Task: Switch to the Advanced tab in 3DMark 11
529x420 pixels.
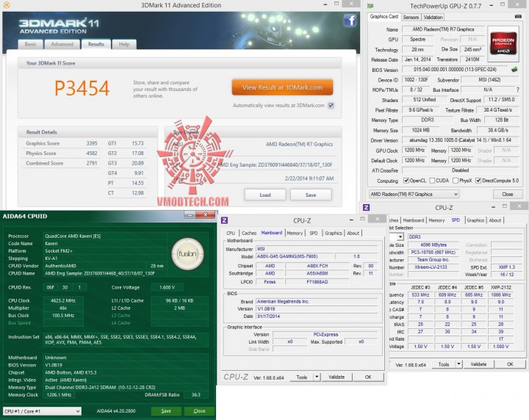Action: click(x=62, y=44)
